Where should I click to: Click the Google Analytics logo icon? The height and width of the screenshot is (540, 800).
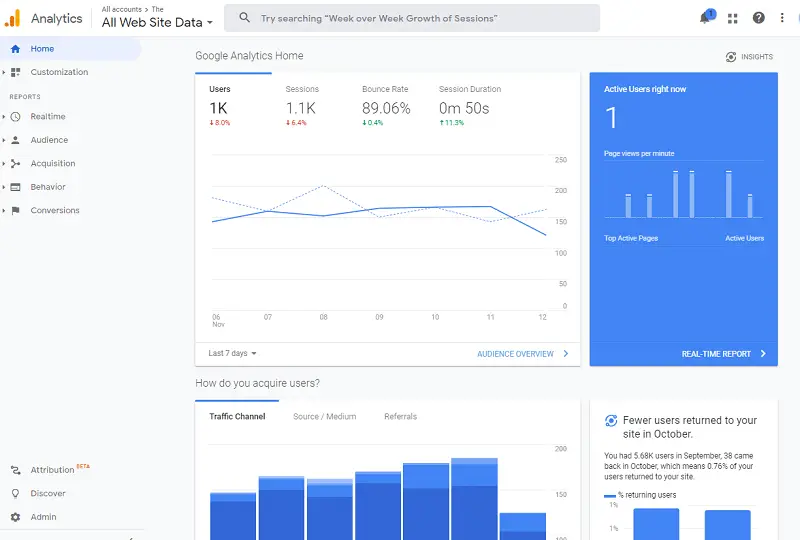pyautogui.click(x=12, y=18)
